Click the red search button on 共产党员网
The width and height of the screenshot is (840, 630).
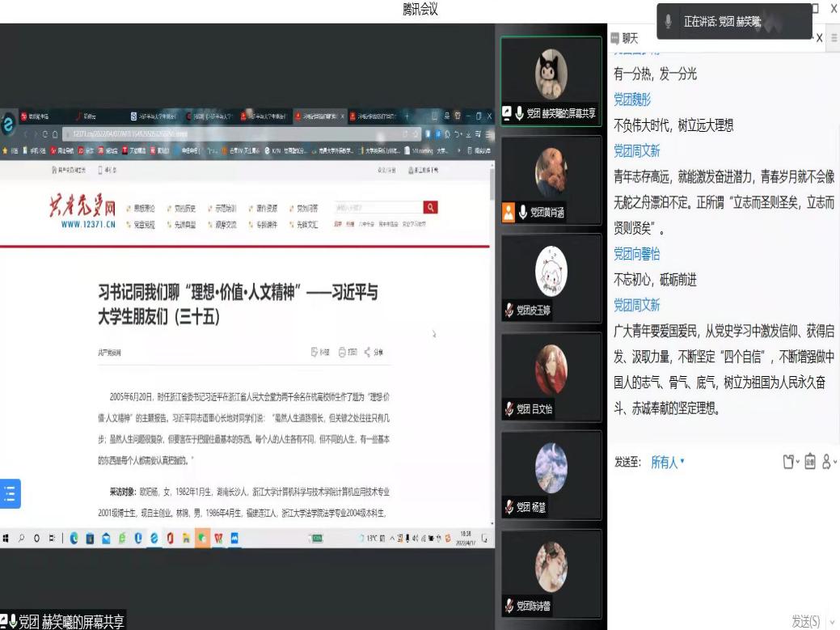(430, 207)
